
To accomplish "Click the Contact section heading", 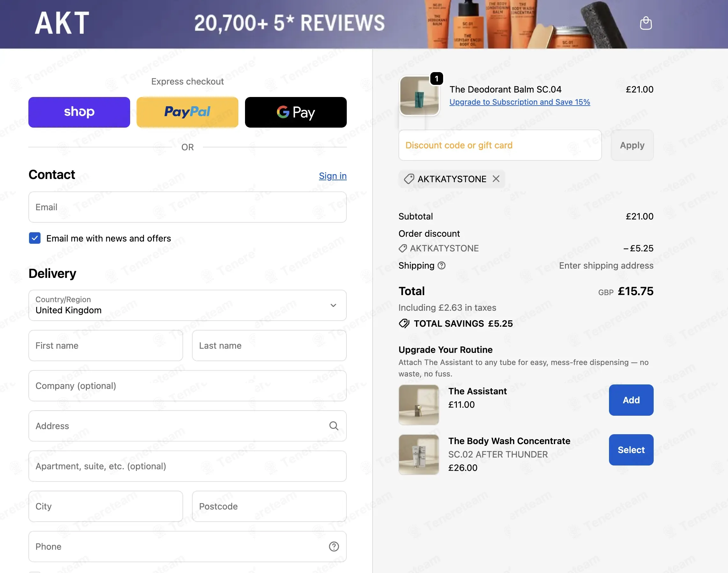I will click(x=52, y=175).
